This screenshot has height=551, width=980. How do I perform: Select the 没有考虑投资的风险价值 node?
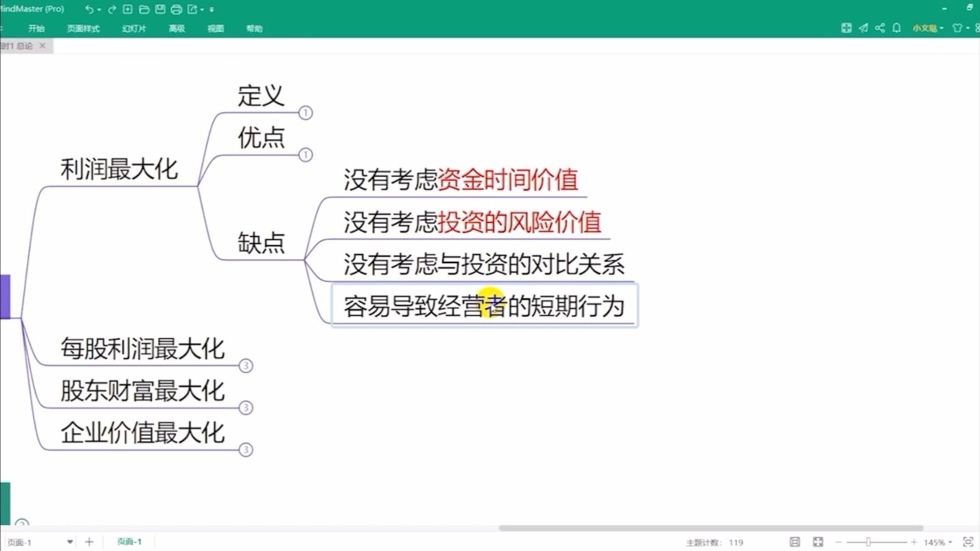click(473, 222)
